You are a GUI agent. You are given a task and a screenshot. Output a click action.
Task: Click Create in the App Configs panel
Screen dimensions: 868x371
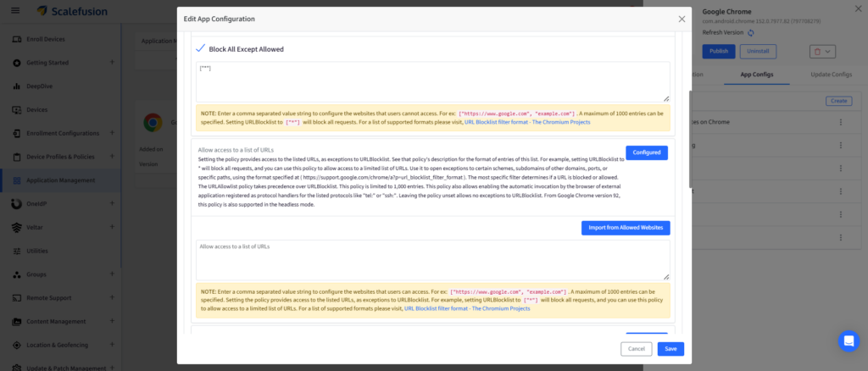tap(838, 101)
